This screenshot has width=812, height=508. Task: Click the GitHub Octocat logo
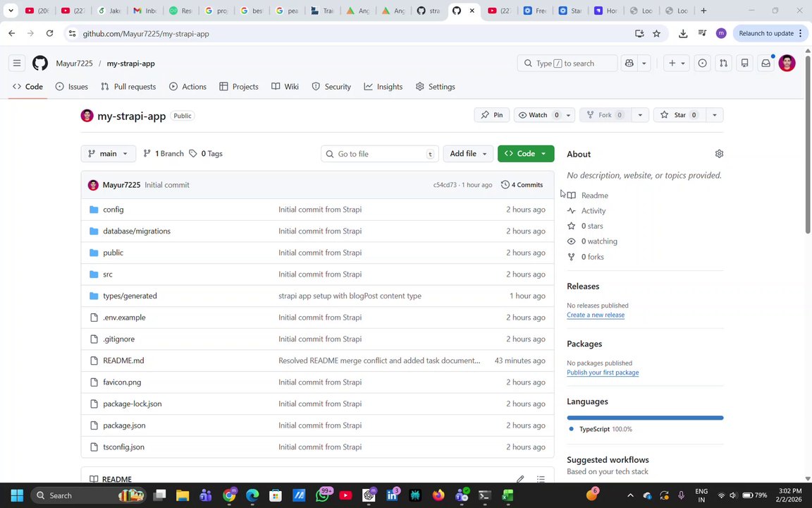40,64
